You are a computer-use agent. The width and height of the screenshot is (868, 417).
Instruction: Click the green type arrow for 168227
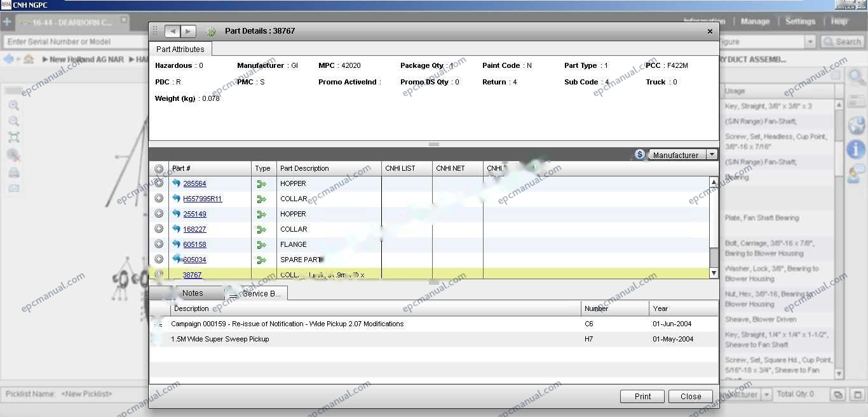261,230
